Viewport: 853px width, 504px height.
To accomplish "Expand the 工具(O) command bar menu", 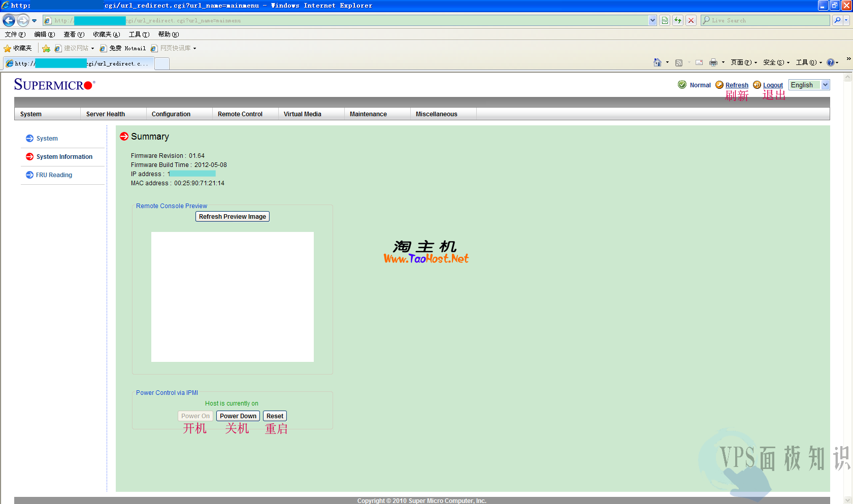I will (809, 62).
